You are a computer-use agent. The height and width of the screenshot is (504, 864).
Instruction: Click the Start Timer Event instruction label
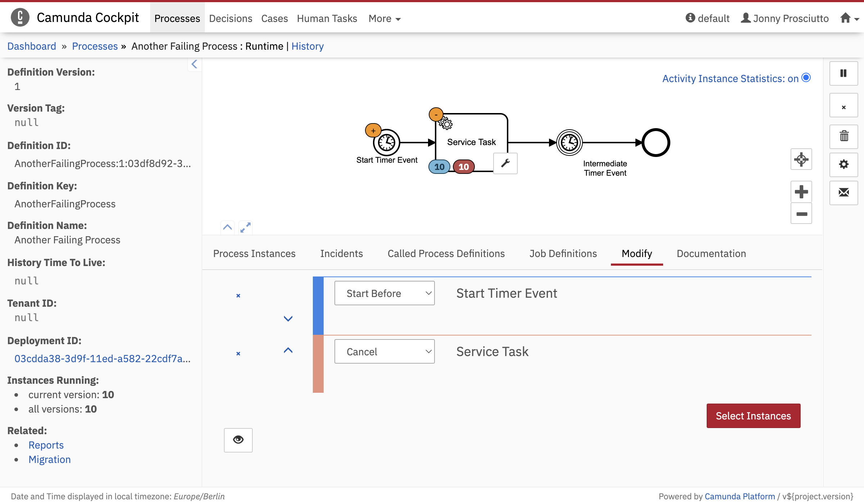[507, 293]
